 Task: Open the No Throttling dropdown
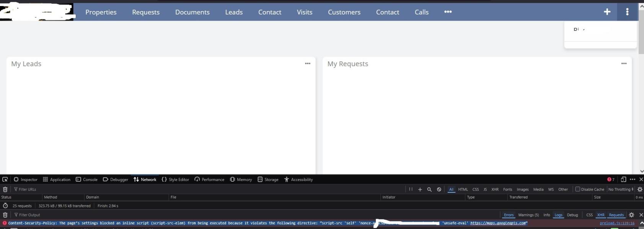621,189
